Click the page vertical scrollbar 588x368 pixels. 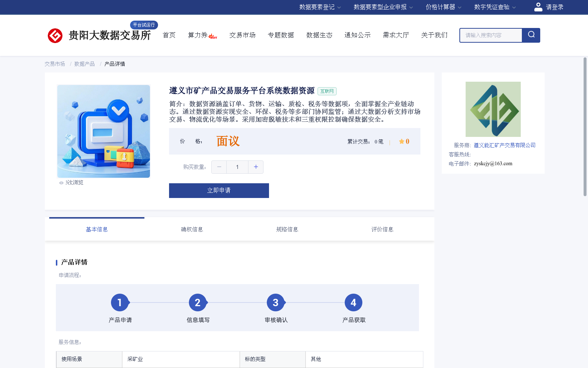pos(585,127)
